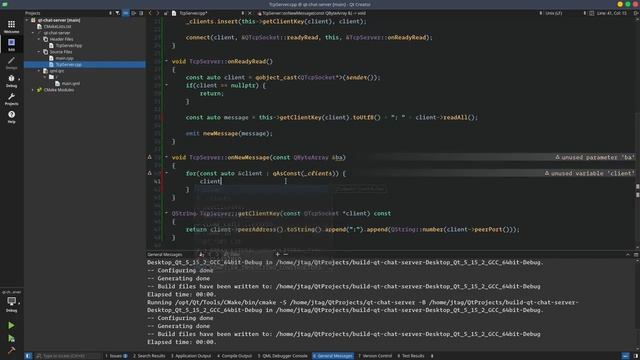Close the Projects side panel
The width and height of the screenshot is (640, 360).
point(141,13)
